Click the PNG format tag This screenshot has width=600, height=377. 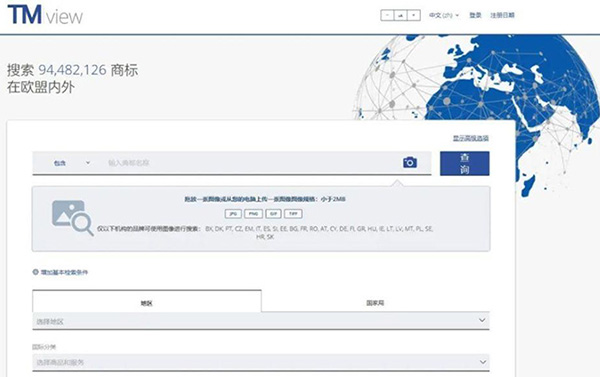(x=253, y=214)
